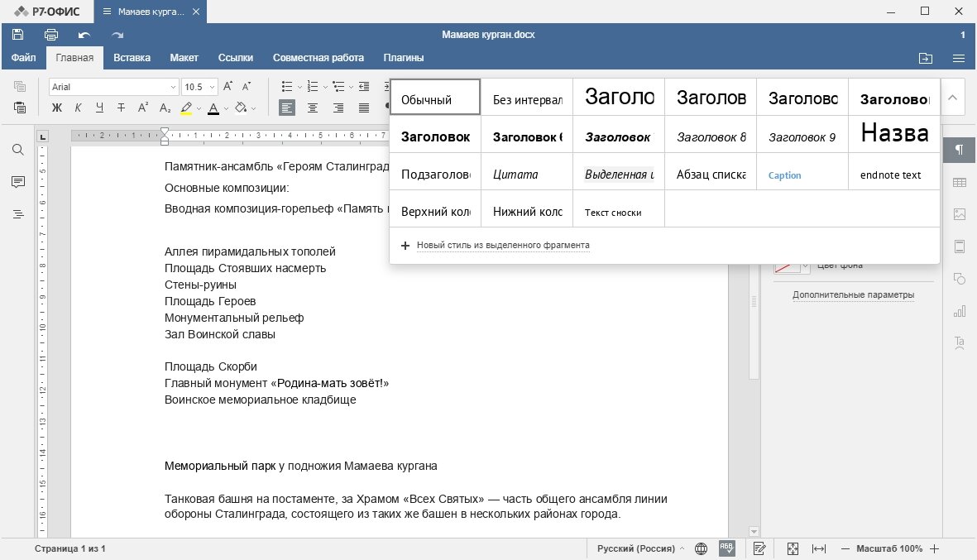Image resolution: width=977 pixels, height=560 pixels.
Task: Fit the document to page
Action: (793, 548)
